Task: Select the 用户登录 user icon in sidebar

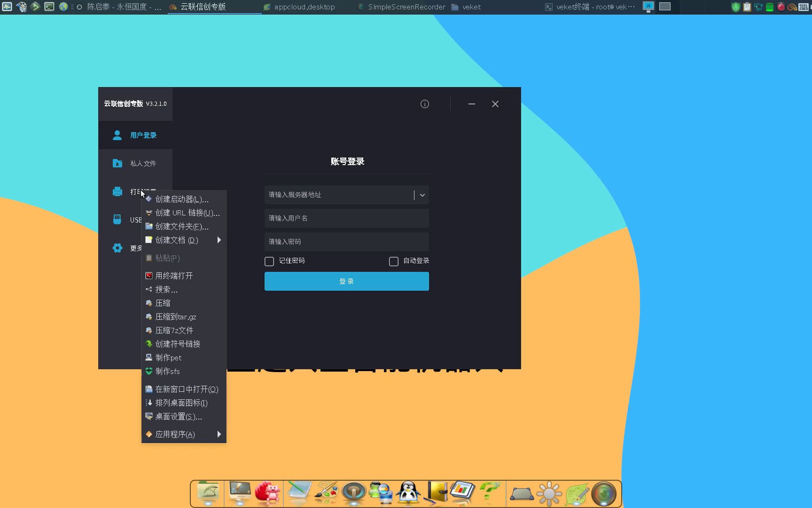Action: (x=117, y=135)
